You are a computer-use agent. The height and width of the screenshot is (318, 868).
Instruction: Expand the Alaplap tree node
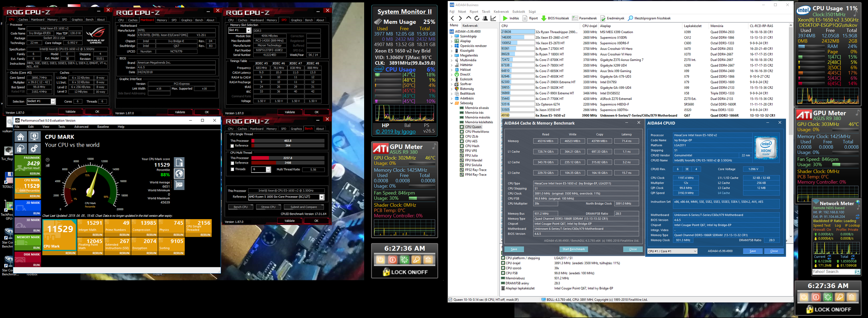pos(452,41)
